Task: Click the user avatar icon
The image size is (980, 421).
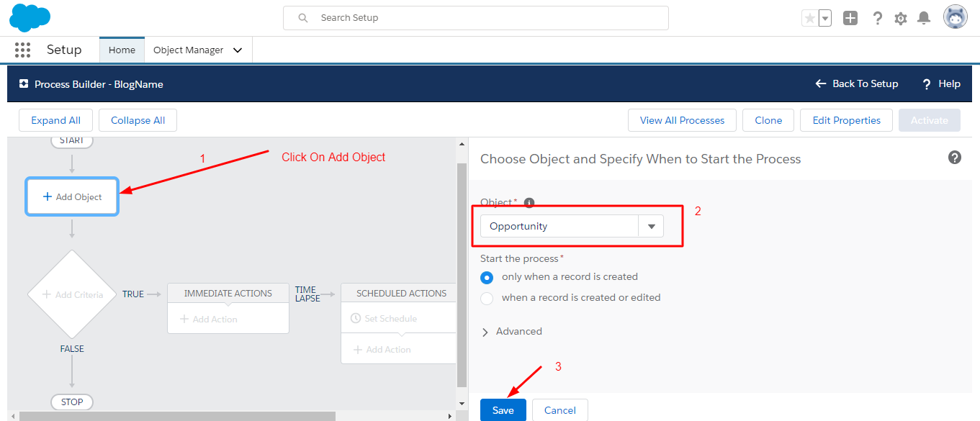Action: tap(956, 17)
